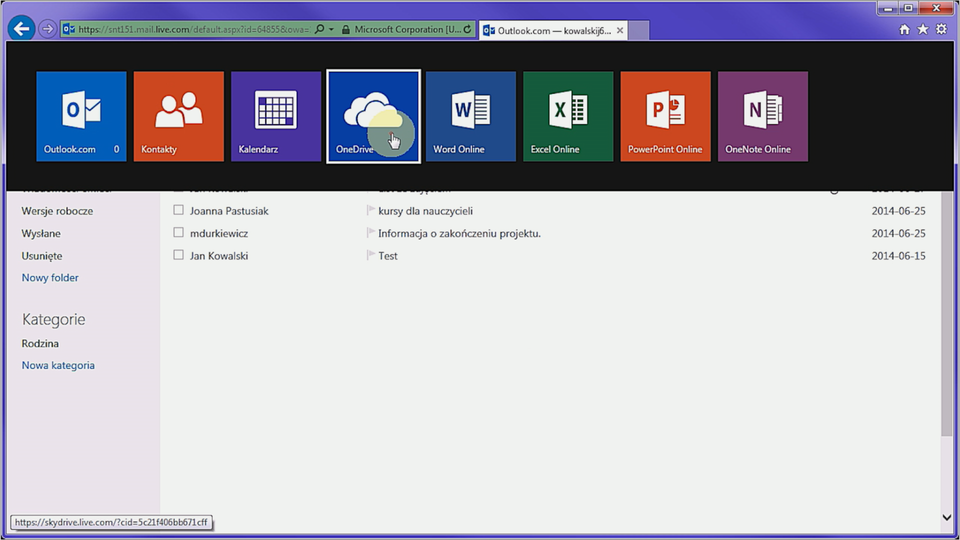Expand the address bar dropdown arrow

tap(331, 29)
